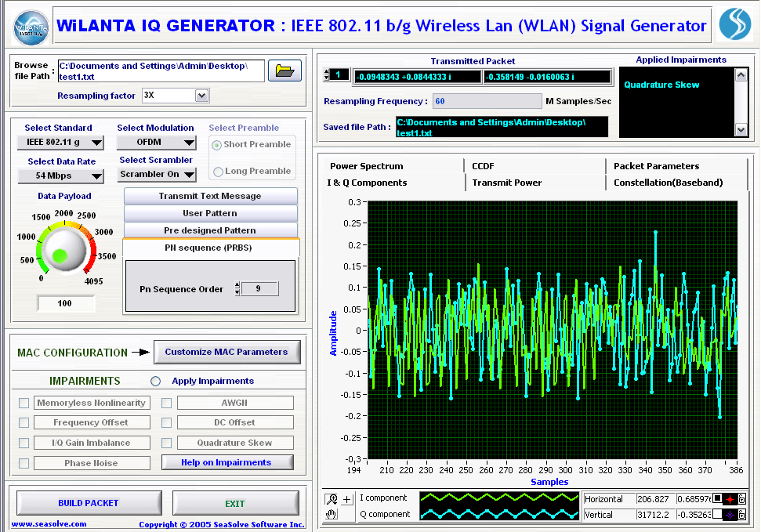The width and height of the screenshot is (761, 532).
Task: Select the Long Preamble radio option
Action: [218, 172]
